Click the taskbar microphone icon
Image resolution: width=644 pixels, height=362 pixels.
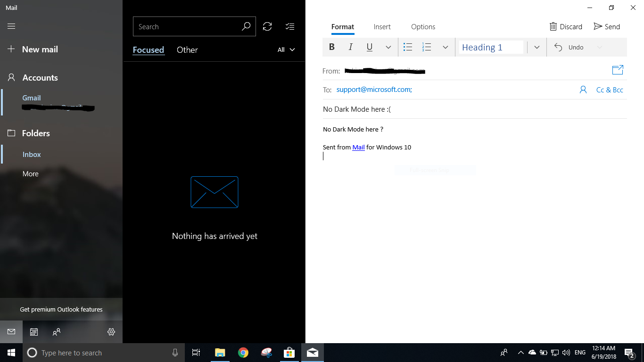point(175,353)
